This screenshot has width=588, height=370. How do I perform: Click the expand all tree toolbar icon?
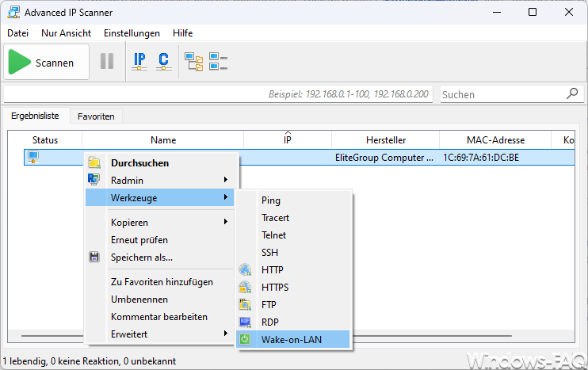pyautogui.click(x=194, y=62)
